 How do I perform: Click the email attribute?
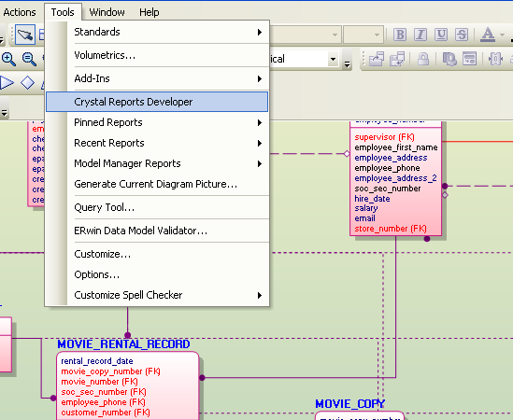364,218
